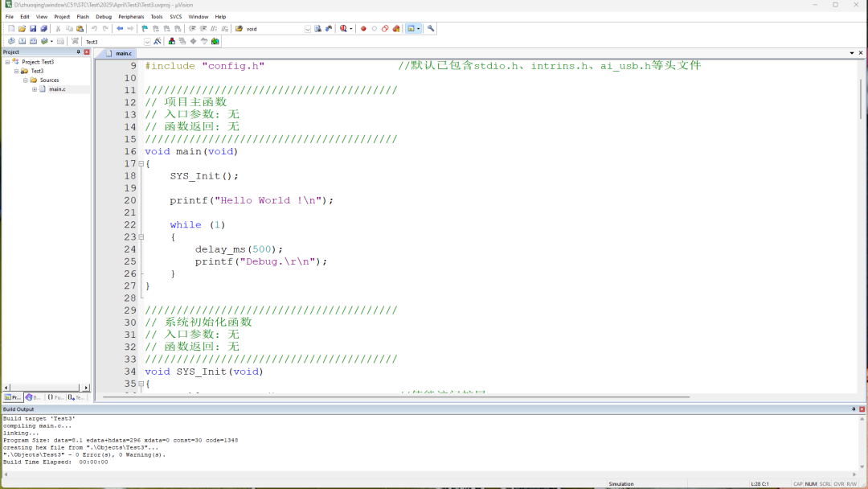Click the Paste clipboard icon
The height and width of the screenshot is (489, 868).
point(80,29)
